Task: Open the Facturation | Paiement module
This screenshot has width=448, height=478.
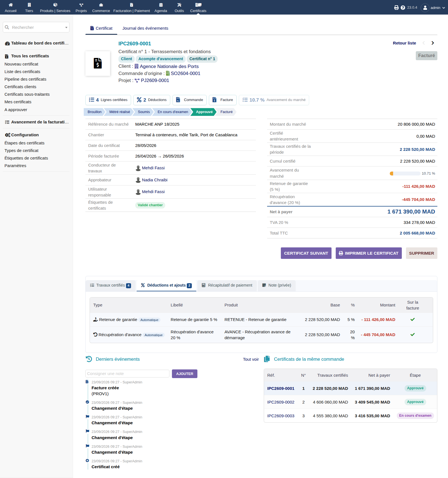Action: point(132,8)
